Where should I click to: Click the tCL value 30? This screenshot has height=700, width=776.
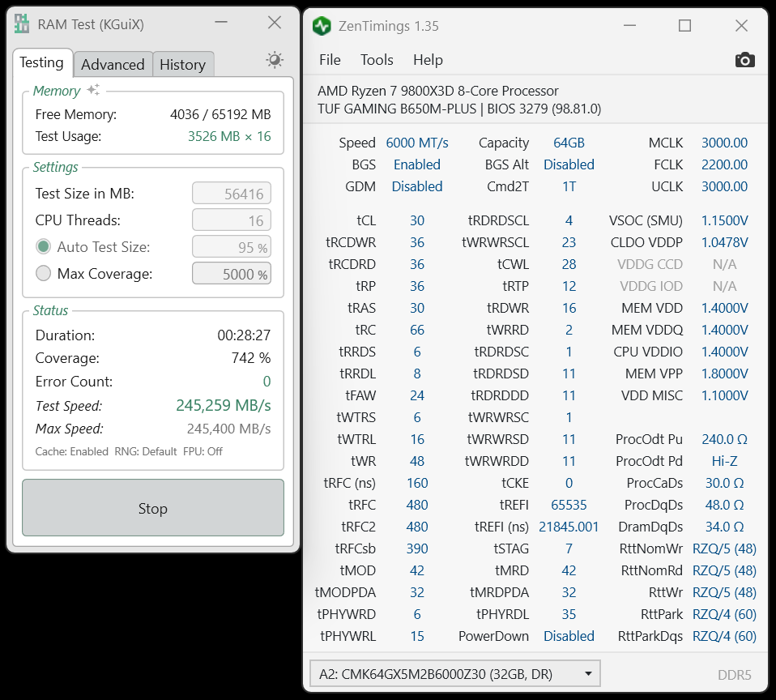(x=417, y=220)
